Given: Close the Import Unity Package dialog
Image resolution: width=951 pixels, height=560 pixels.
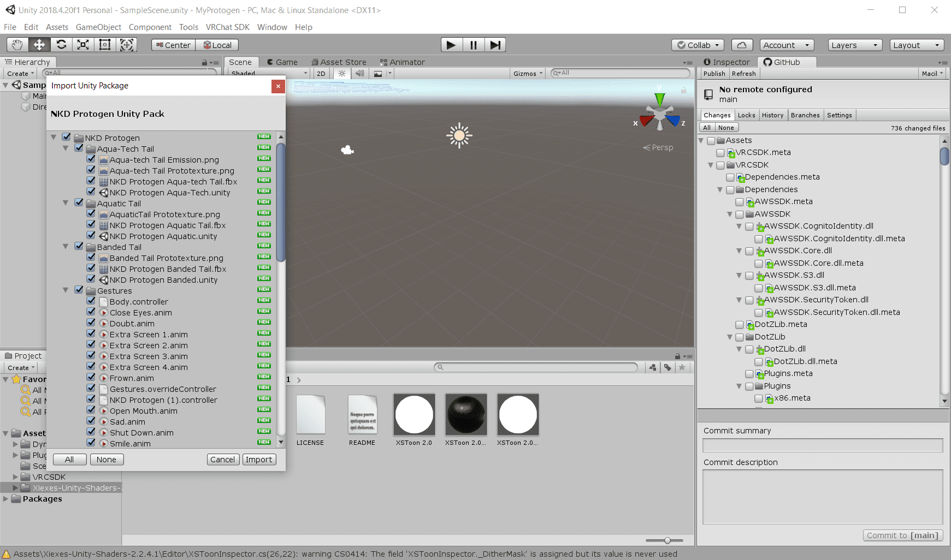Looking at the screenshot, I should 278,86.
